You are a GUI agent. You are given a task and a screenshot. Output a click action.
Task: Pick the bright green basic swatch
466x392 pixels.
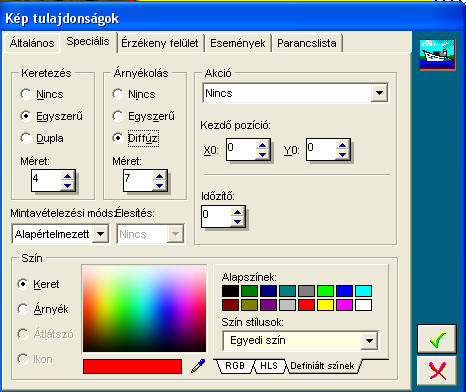325,291
